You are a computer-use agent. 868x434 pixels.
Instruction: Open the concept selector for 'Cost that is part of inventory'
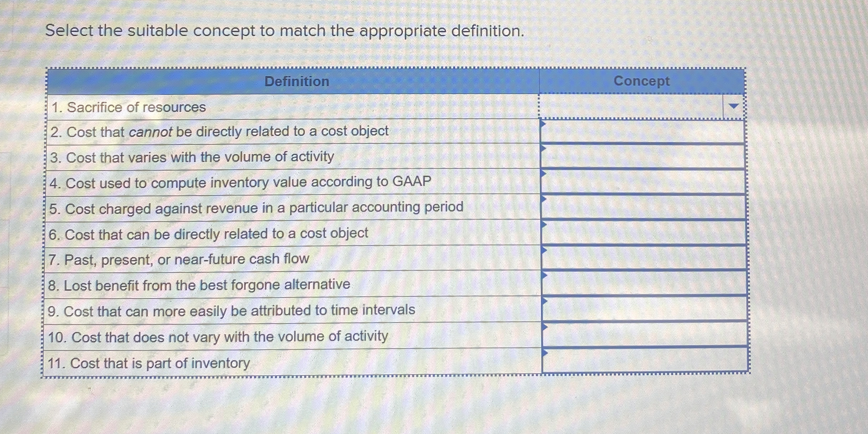coord(640,363)
